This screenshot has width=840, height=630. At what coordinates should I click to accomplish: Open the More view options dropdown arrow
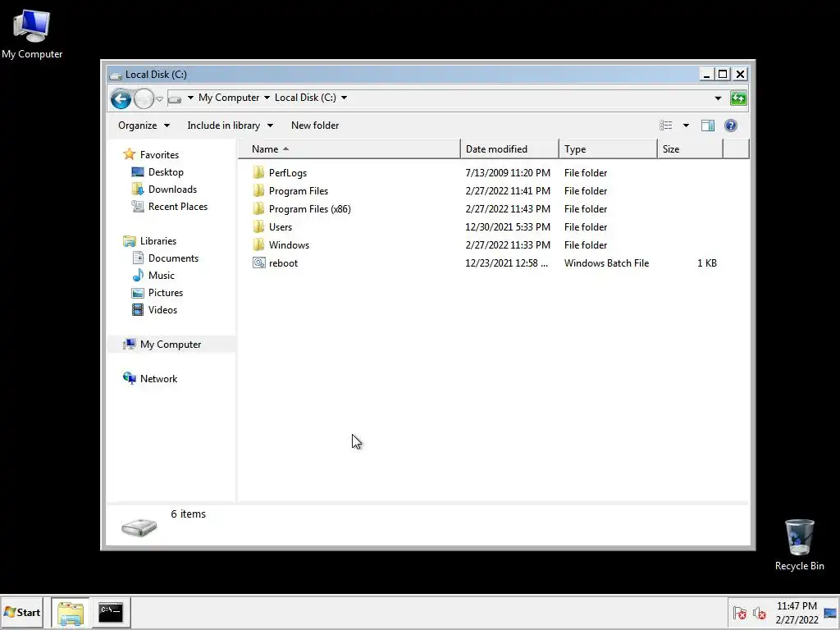(x=686, y=126)
